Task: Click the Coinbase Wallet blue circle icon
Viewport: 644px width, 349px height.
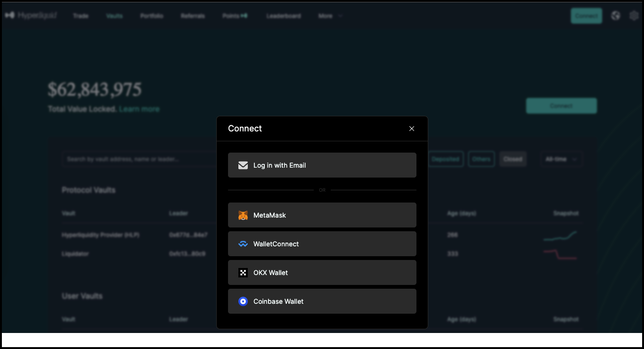Action: 243,301
